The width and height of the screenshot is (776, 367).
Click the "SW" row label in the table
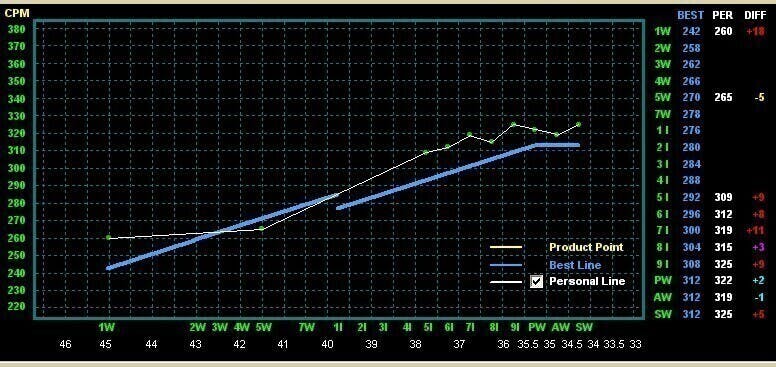(x=662, y=314)
